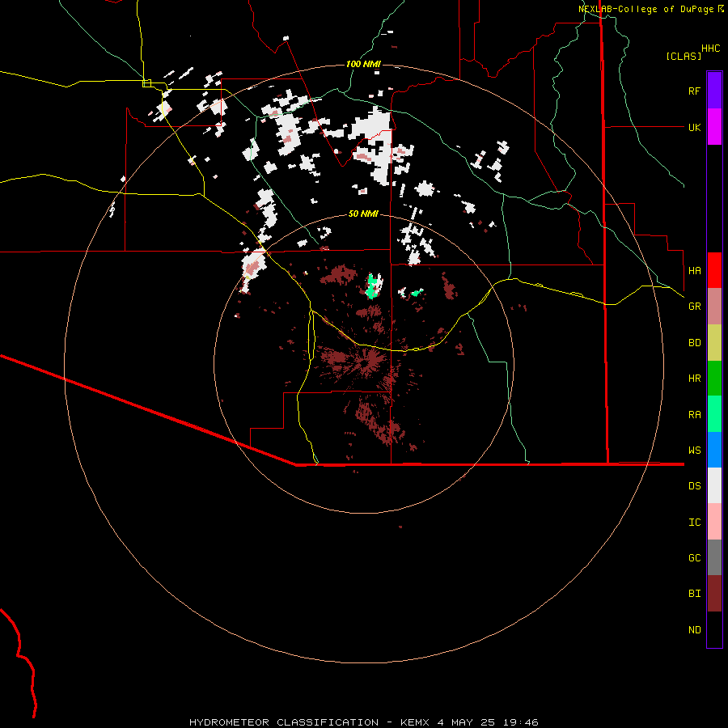728x728 pixels.
Task: Click the GC legend label
Action: click(x=694, y=558)
